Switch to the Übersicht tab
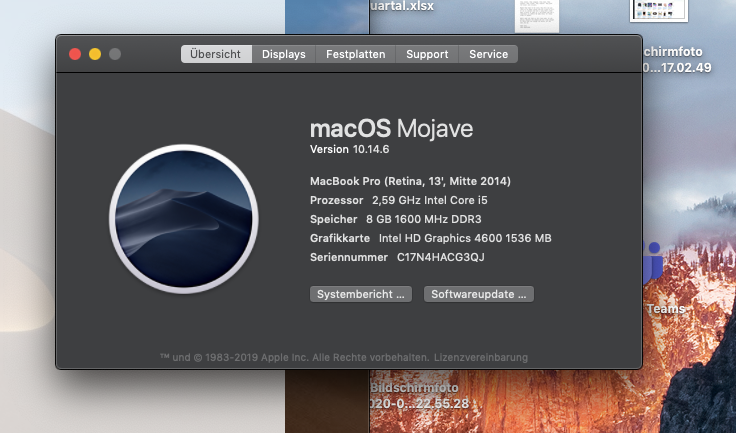 point(216,54)
